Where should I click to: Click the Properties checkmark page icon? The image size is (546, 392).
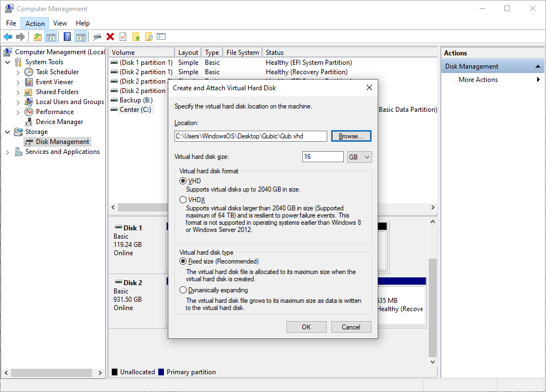pyautogui.click(x=123, y=37)
